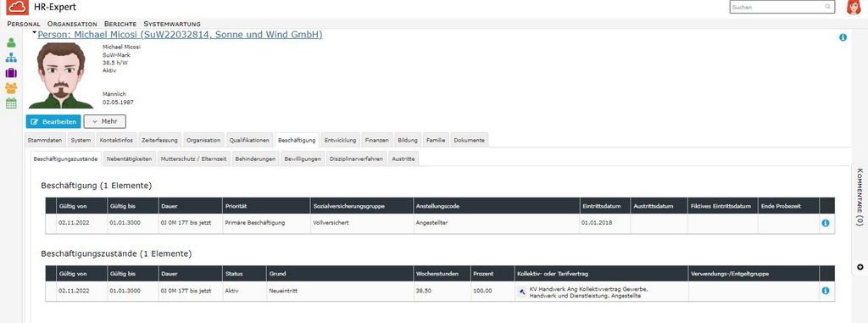The height and width of the screenshot is (323, 868).
Task: Open the Mutterschutz / Elternzeit sub-tab
Action: tap(194, 159)
